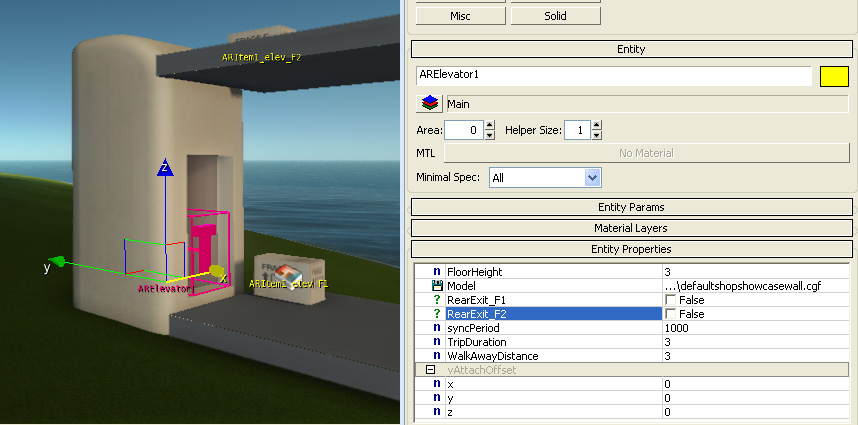858x425 pixels.
Task: Click the WalkAwayDistance number type icon
Action: 437,356
